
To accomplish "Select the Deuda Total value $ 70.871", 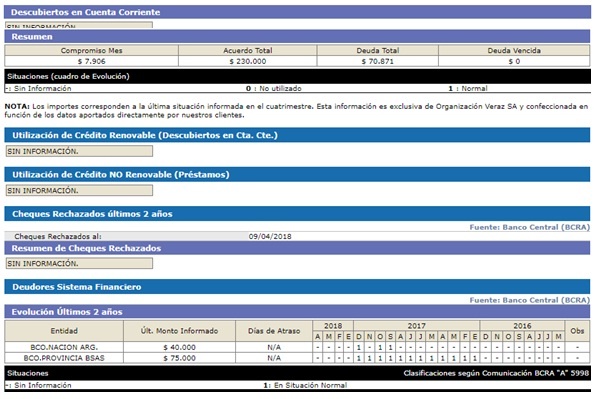I will coord(377,61).
